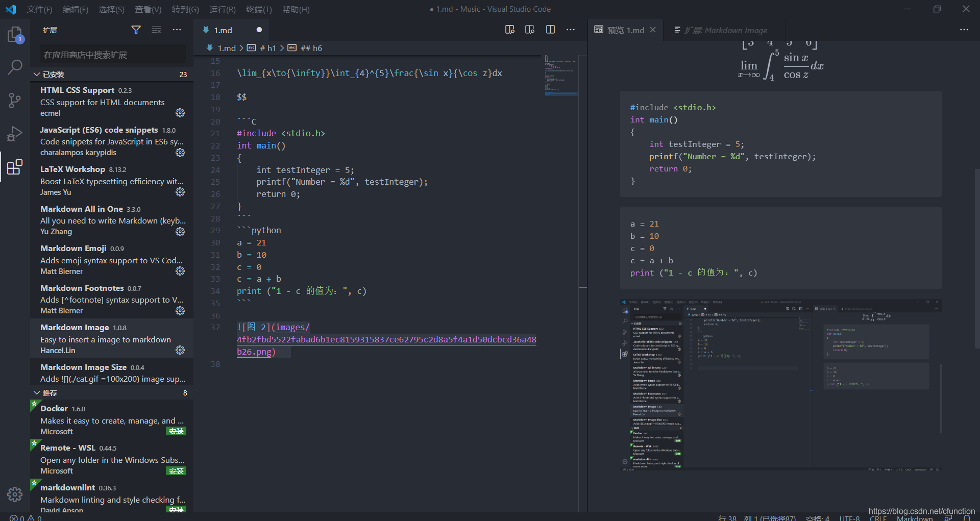Click the UTF-8 encoding status item

pos(850,517)
